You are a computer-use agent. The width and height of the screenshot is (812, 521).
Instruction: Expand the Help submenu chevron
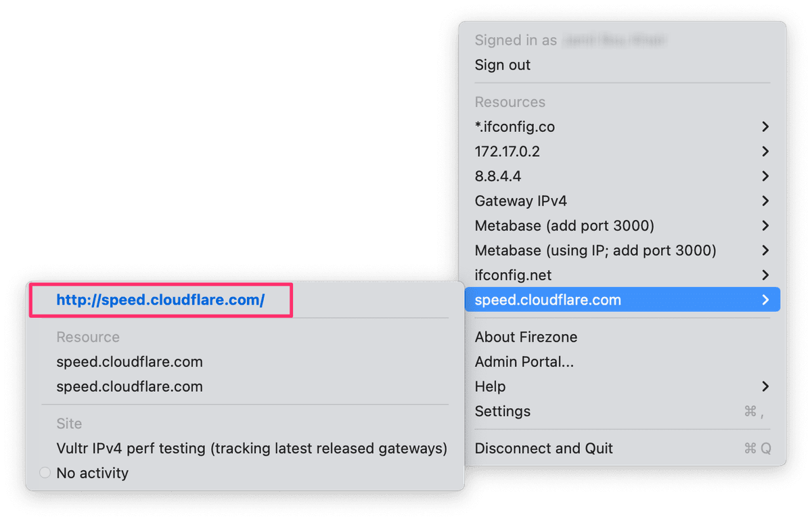click(765, 386)
